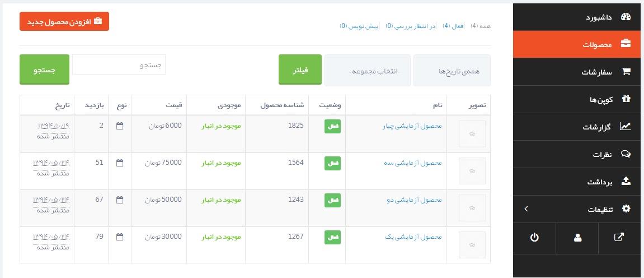The width and height of the screenshot is (644, 278).
Task: Click the green جستجو search button
Action: pos(44,69)
